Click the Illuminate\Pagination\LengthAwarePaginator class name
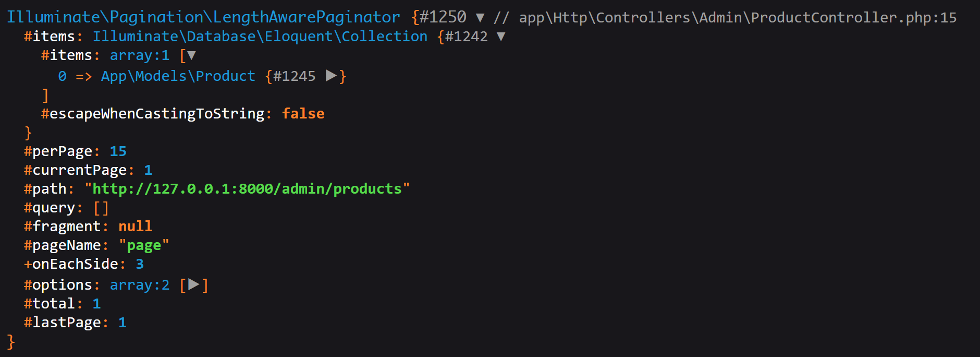Viewport: 980px width, 357px height. point(203,18)
